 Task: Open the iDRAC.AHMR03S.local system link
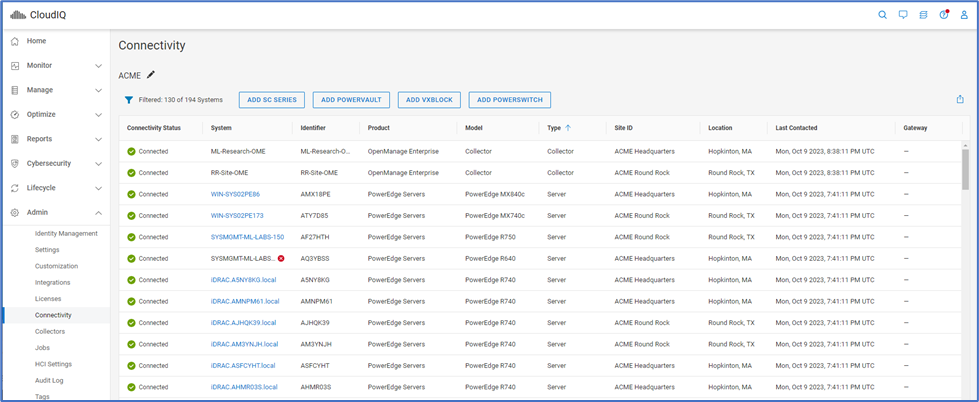[x=244, y=387]
